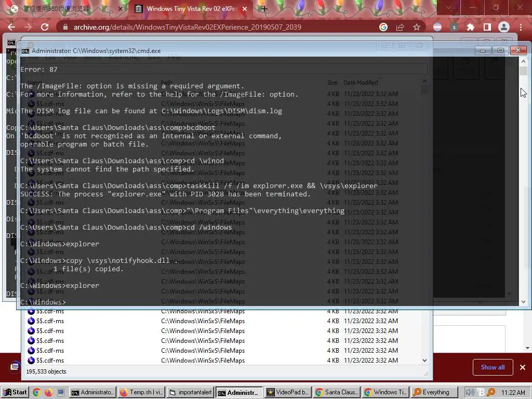Screen dimensions: 532x399
Task: Click Show all downloads button
Action: (x=493, y=367)
